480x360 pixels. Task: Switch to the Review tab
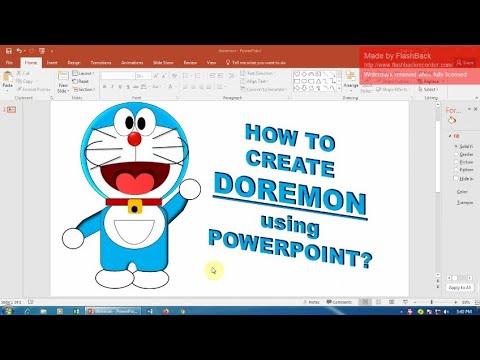[x=190, y=62]
